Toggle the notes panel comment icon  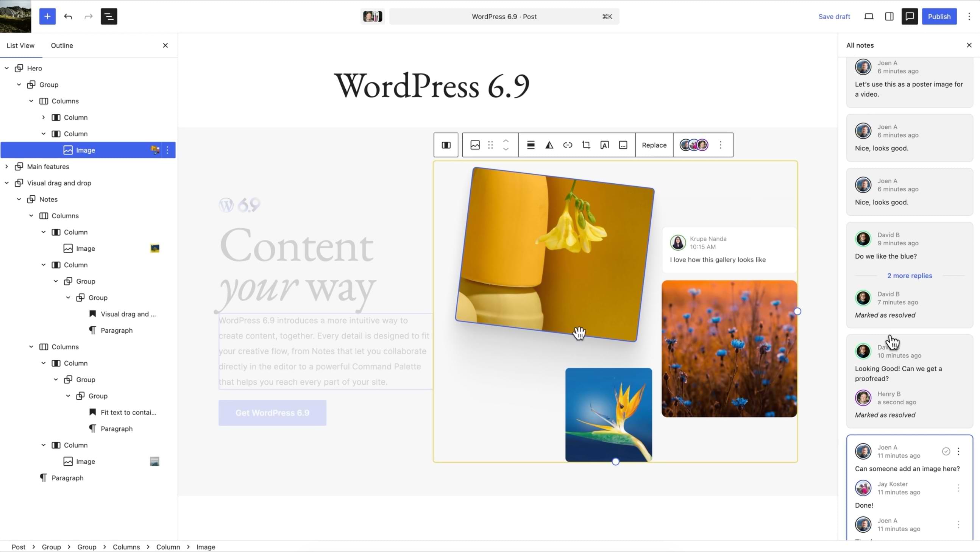(910, 16)
